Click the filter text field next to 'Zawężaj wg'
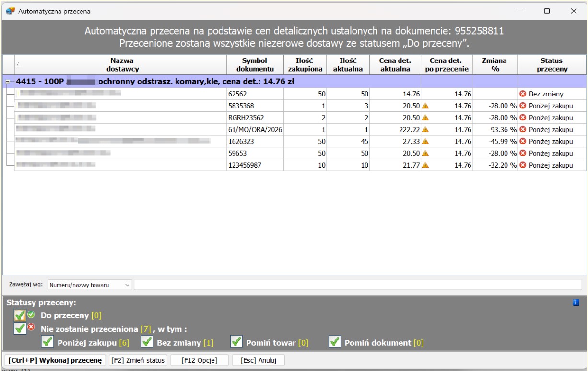Image resolution: width=588 pixels, height=371 pixels. pyautogui.click(x=357, y=285)
